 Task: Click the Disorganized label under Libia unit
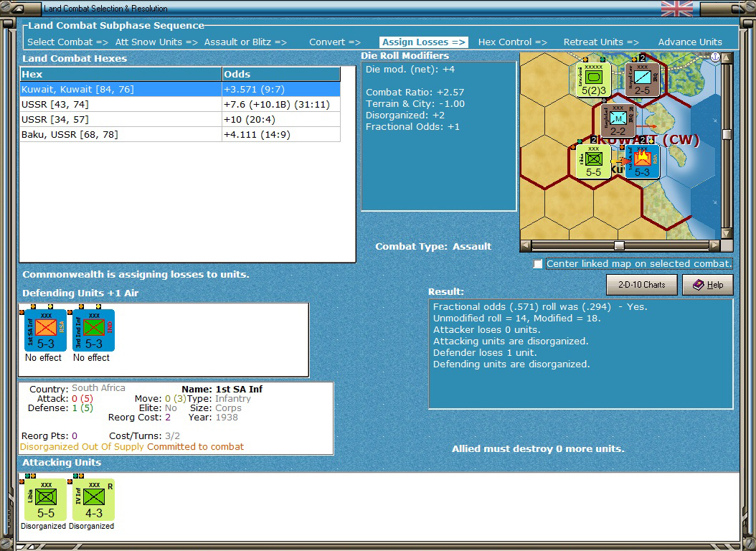tap(43, 526)
